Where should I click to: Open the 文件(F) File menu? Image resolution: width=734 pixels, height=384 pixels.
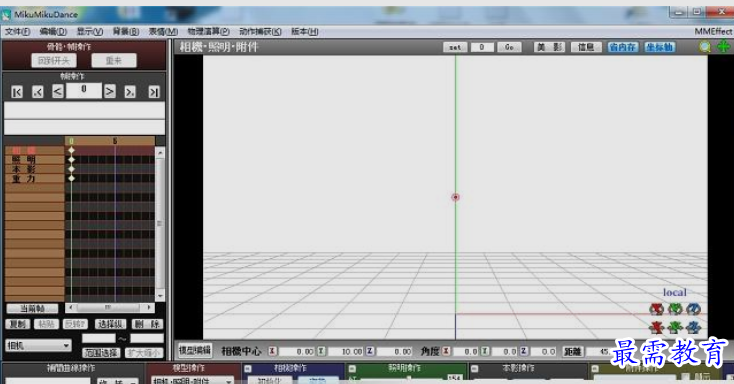coord(17,31)
